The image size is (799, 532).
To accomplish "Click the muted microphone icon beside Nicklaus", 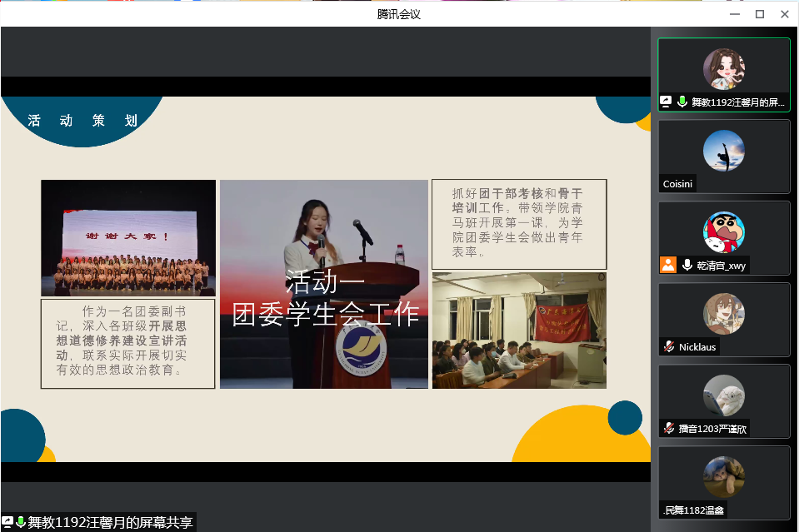I will pyautogui.click(x=668, y=346).
